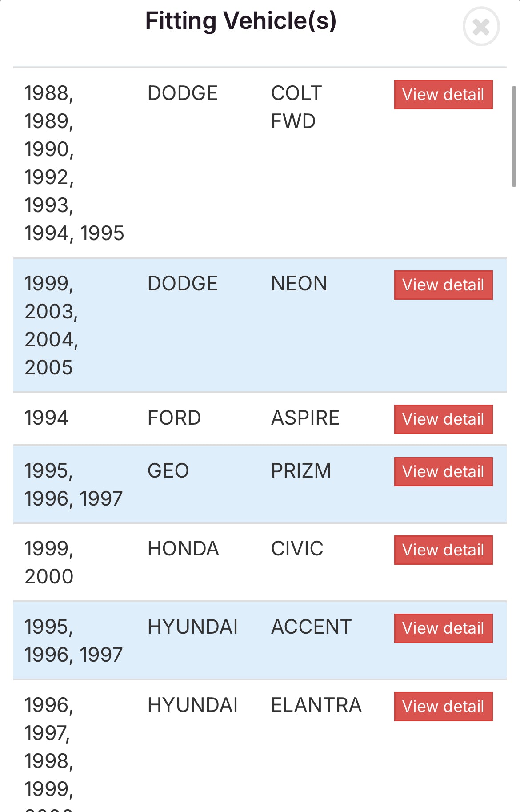Click the NEON model cell
Viewport: 520px width, 812px height.
pos(299,284)
